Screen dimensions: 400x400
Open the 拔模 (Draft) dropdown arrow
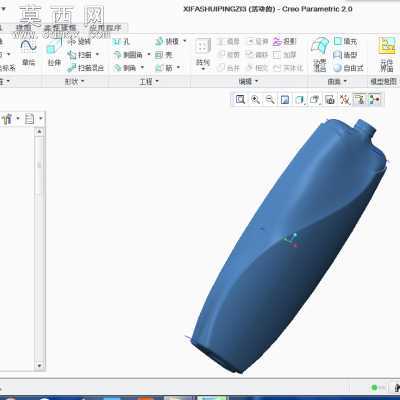point(185,41)
